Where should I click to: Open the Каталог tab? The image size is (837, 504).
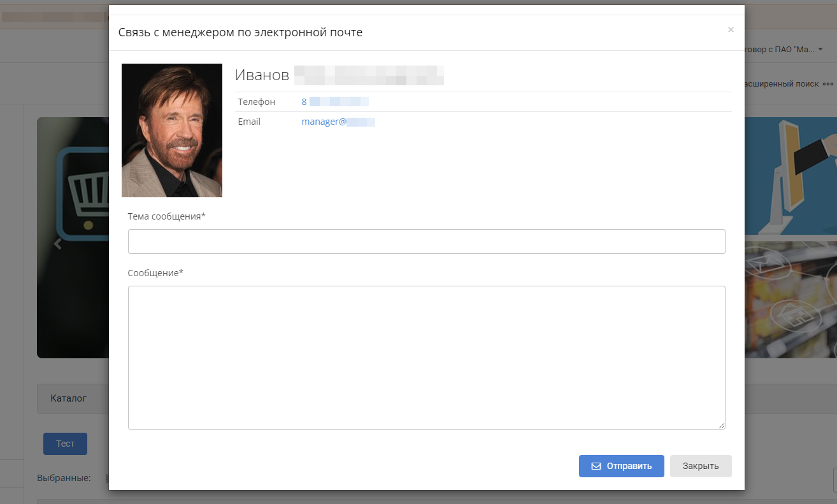[68, 398]
